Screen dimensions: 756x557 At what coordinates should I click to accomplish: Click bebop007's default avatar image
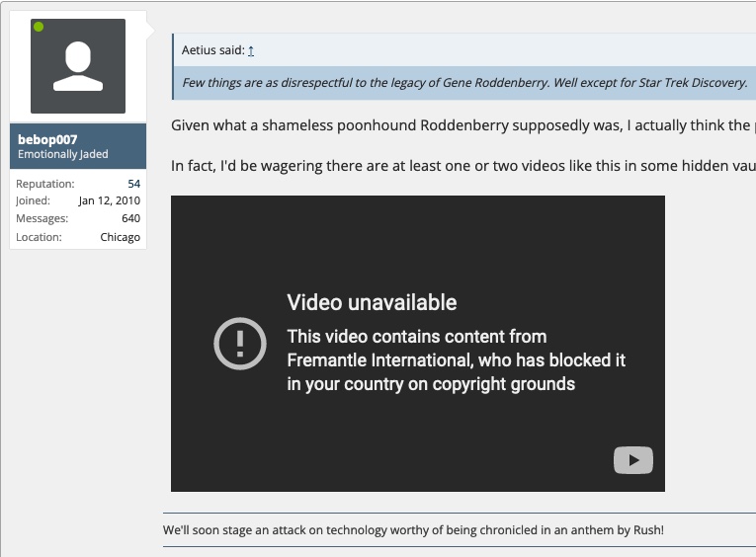[x=78, y=66]
